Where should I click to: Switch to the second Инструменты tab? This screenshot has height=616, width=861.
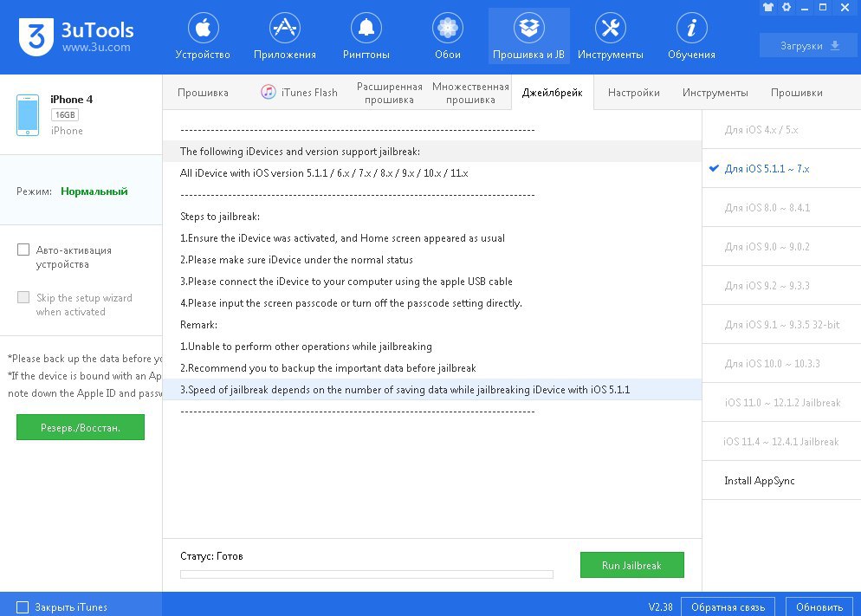[715, 93]
